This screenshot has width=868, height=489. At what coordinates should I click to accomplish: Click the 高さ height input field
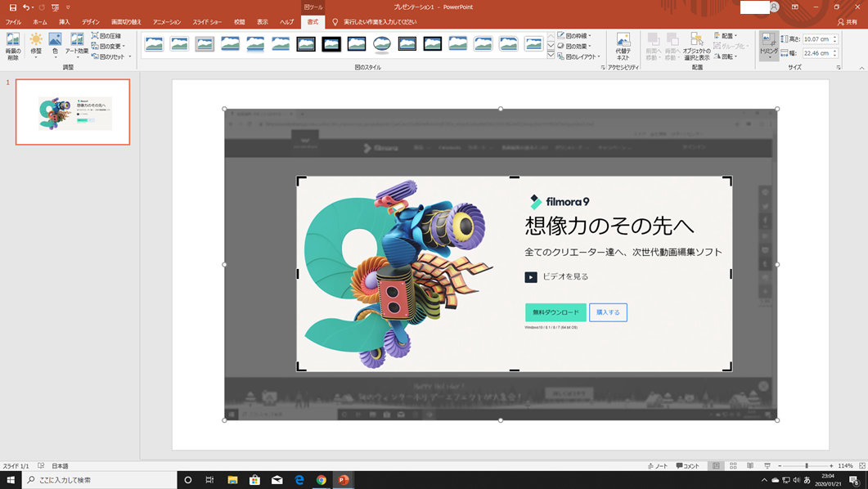coord(817,38)
